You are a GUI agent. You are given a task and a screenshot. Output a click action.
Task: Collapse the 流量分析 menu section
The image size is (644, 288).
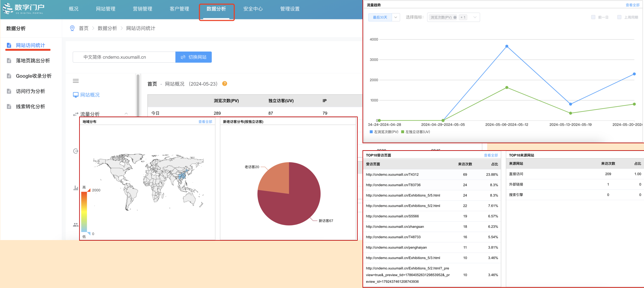click(126, 114)
